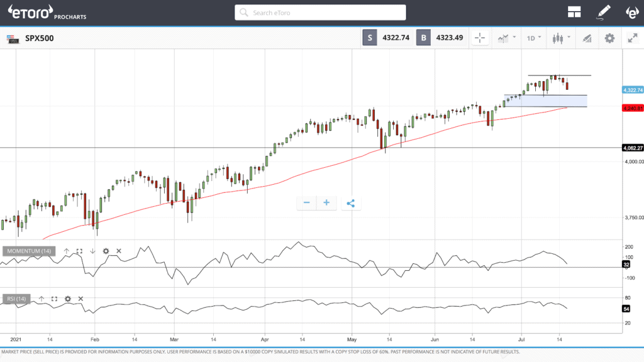Close the RSI indicator panel
This screenshot has width=644, height=362.
pos(80,299)
